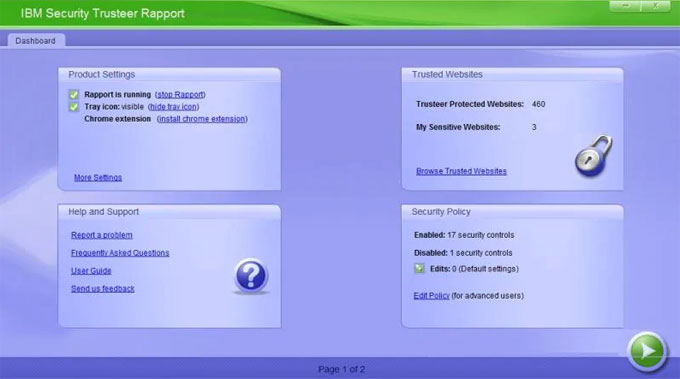Open Edit Policy for advanced users
This screenshot has width=680, height=379.
coord(432,296)
